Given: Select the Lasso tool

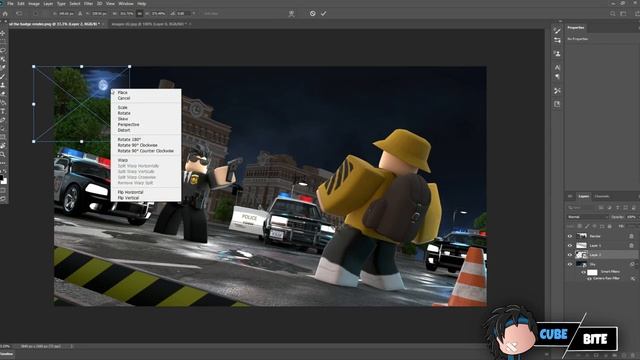Looking at the screenshot, I should click(x=3, y=51).
